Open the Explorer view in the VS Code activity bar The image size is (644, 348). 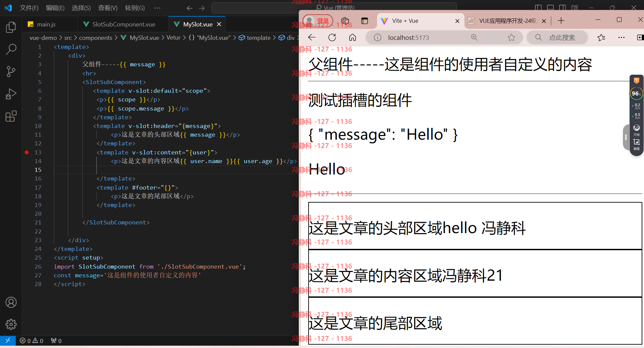point(11,27)
